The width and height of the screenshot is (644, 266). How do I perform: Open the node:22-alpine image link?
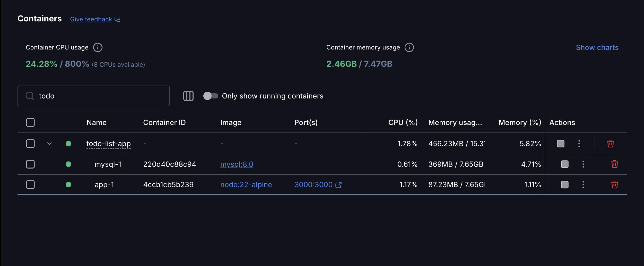coord(246,185)
